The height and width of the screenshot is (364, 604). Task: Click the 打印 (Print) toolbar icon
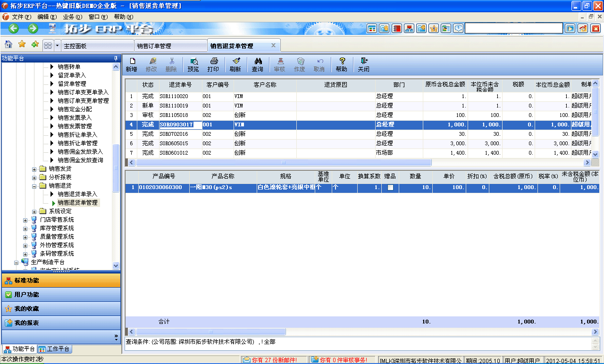(214, 64)
